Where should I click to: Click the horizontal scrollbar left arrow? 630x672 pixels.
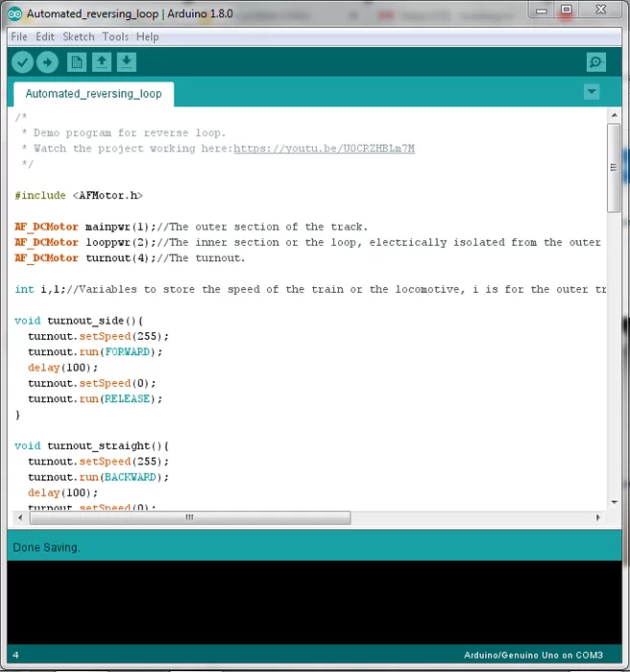click(x=21, y=517)
